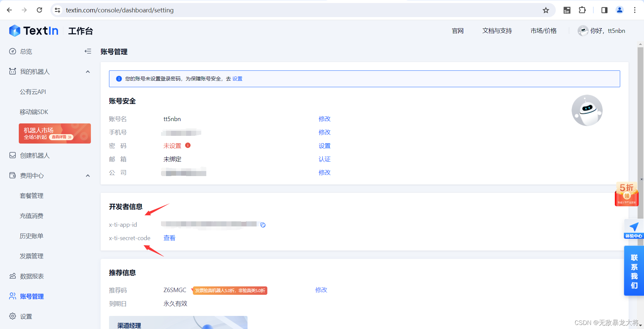Copy the x-ti-app-id value

(263, 225)
